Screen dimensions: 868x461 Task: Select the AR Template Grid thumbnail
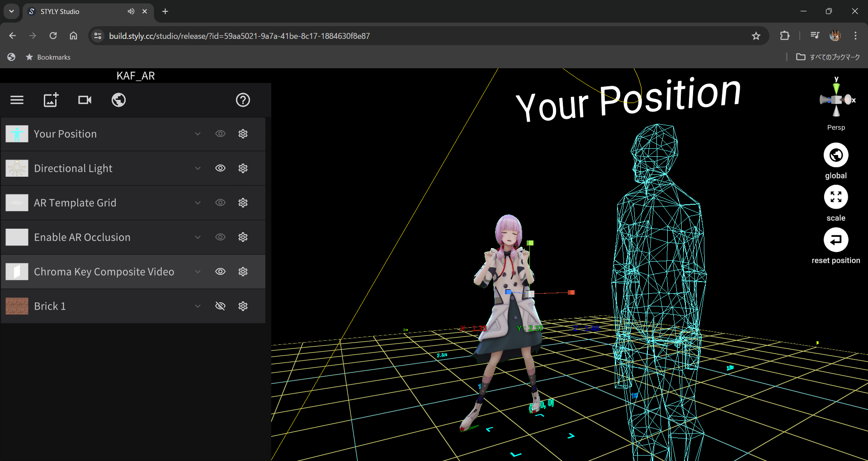17,202
